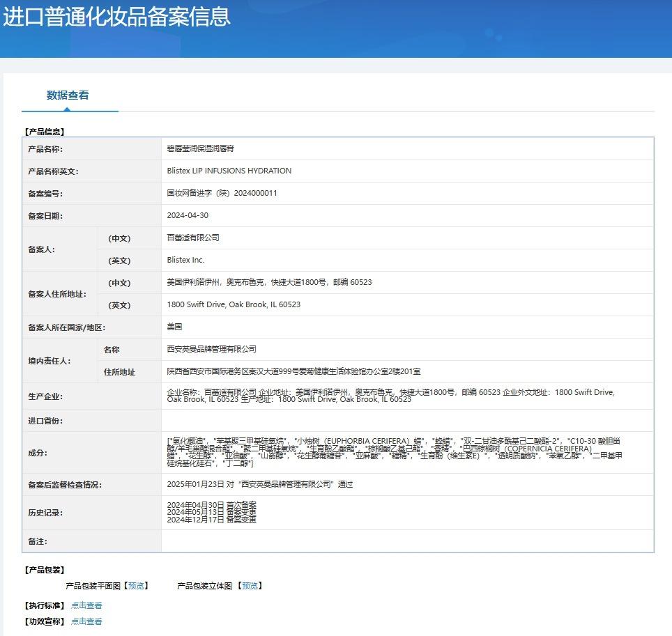The image size is (672, 636).
Task: Select history entry 2024年05月13日 备案变更
Action: click(212, 512)
